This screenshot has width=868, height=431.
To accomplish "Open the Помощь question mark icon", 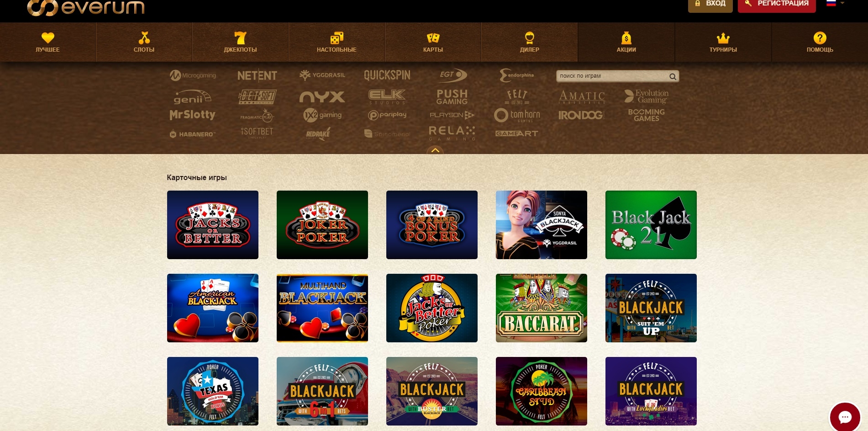I will tap(820, 38).
